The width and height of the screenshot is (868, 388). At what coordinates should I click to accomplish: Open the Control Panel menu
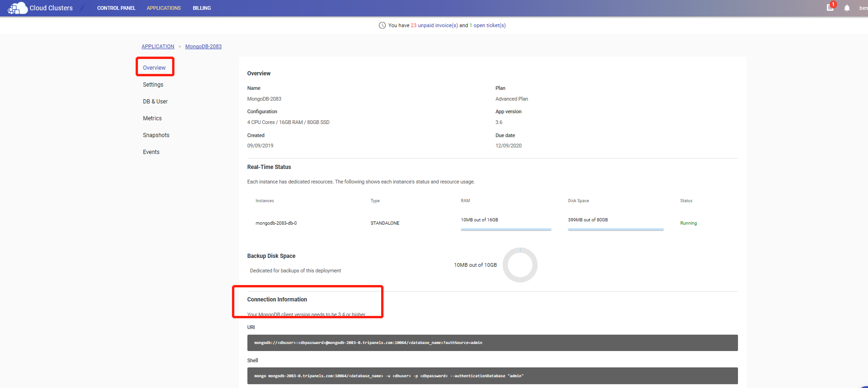pos(116,8)
